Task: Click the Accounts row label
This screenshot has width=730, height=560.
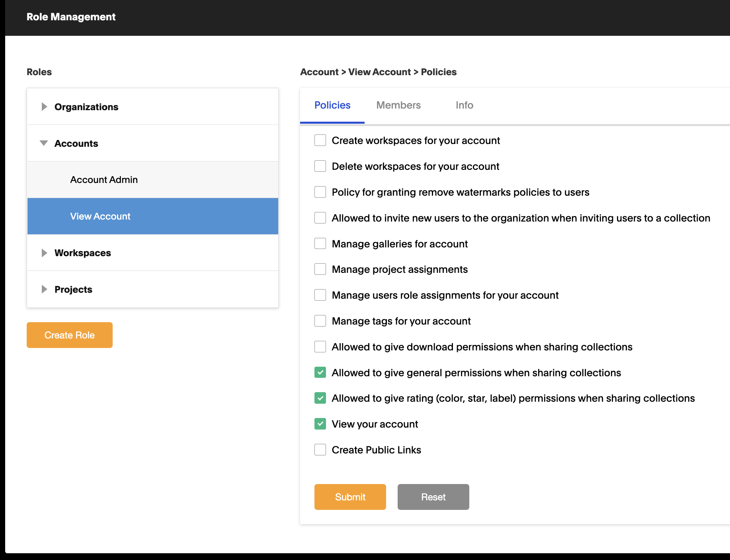Action: (76, 144)
